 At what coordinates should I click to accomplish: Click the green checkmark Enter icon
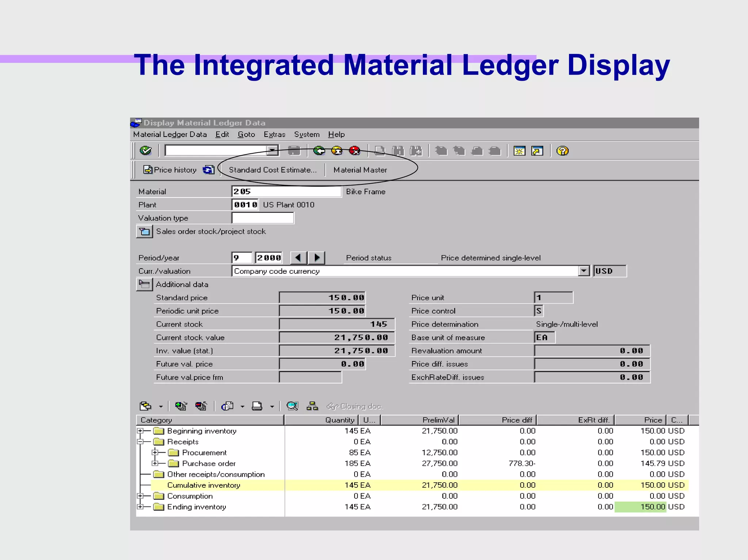tap(145, 150)
